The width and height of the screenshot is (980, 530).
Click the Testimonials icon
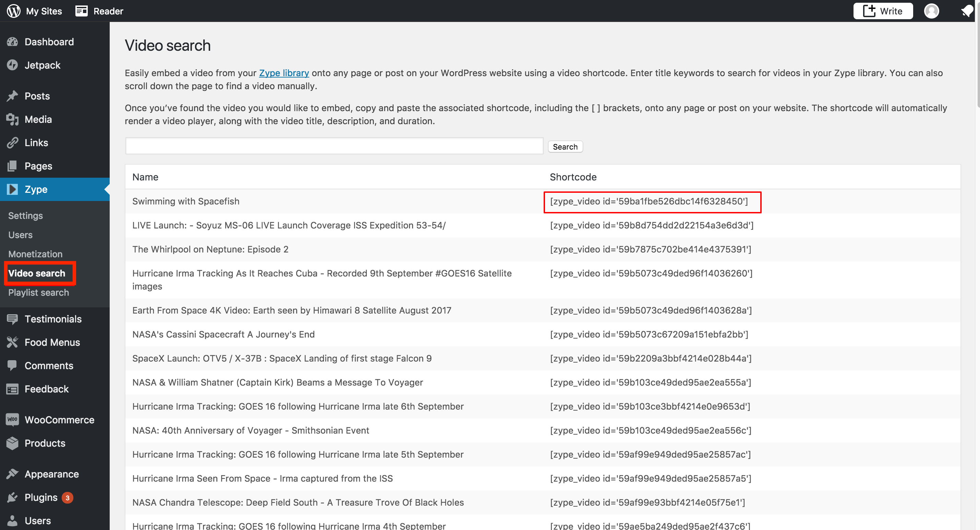12,319
